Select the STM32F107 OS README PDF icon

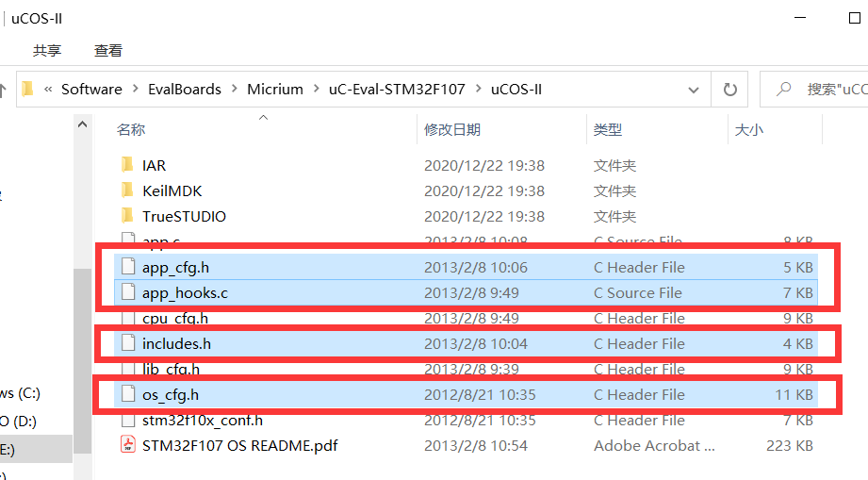tap(128, 444)
